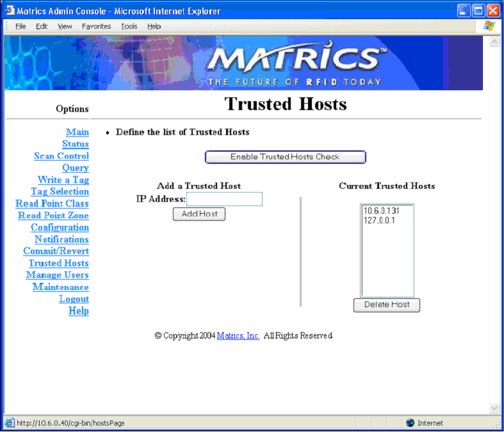Image resolution: width=504 pixels, height=432 pixels.
Task: Click the scrollbar up arrow
Action: (494, 42)
